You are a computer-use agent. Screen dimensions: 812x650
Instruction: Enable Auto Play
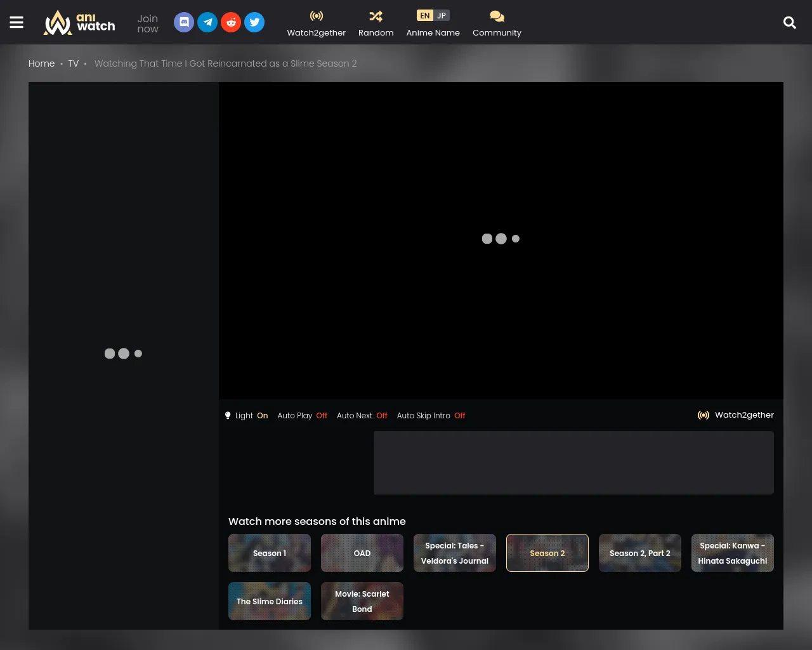302,416
